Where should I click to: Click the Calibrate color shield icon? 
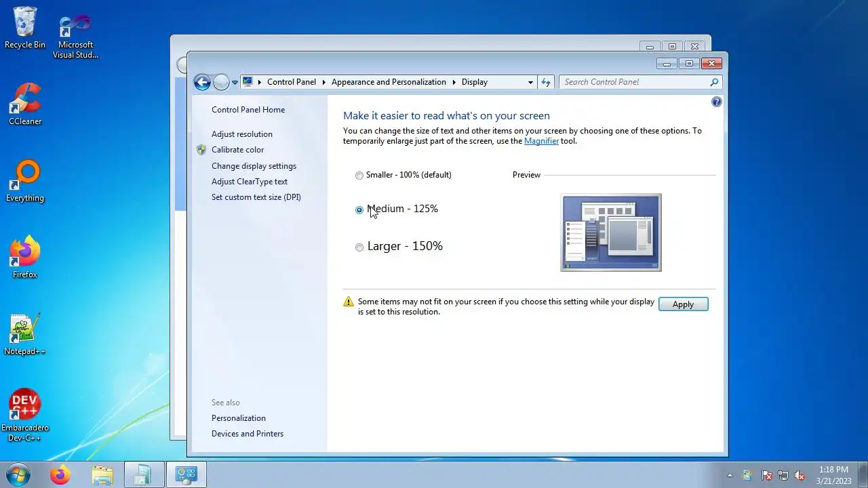(x=201, y=150)
